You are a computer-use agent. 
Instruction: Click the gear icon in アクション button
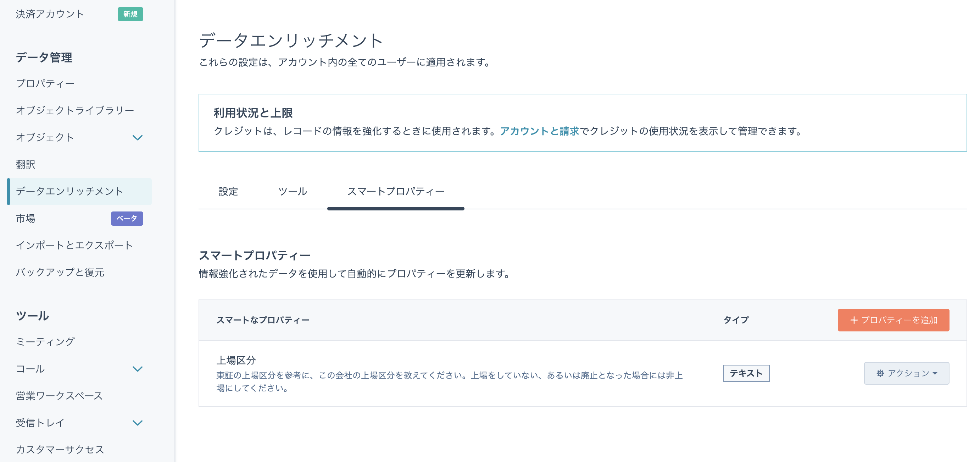coord(880,373)
